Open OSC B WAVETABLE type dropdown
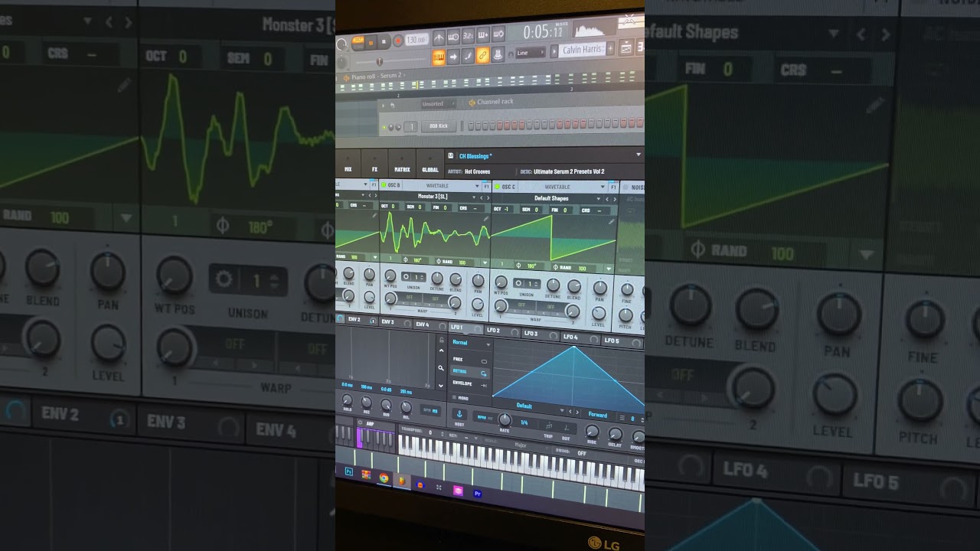This screenshot has width=980, height=551. point(443,186)
